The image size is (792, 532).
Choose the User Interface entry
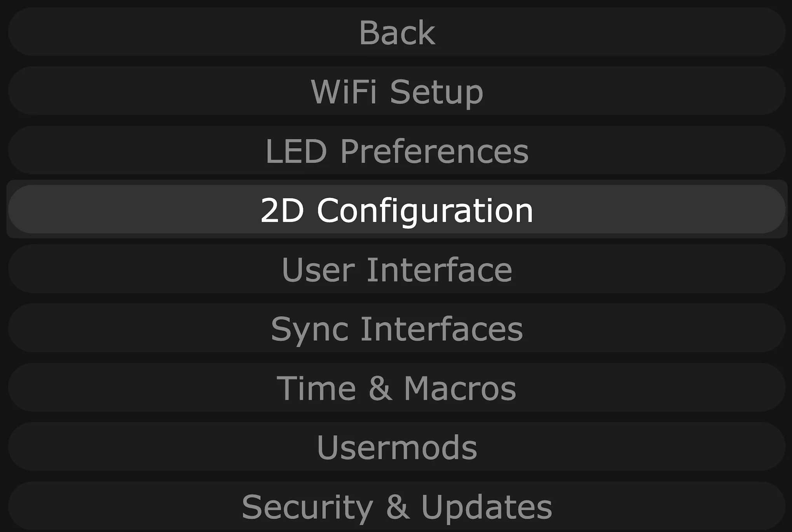coord(396,269)
